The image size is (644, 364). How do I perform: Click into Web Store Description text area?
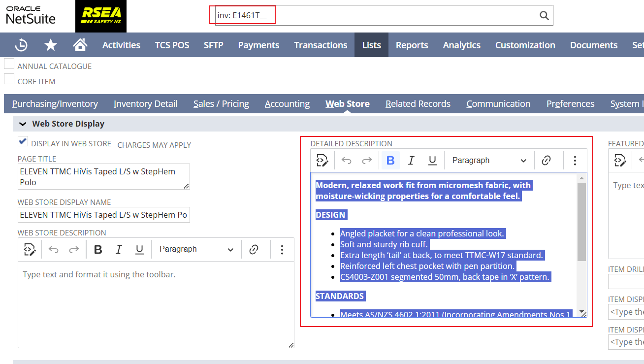click(x=156, y=304)
